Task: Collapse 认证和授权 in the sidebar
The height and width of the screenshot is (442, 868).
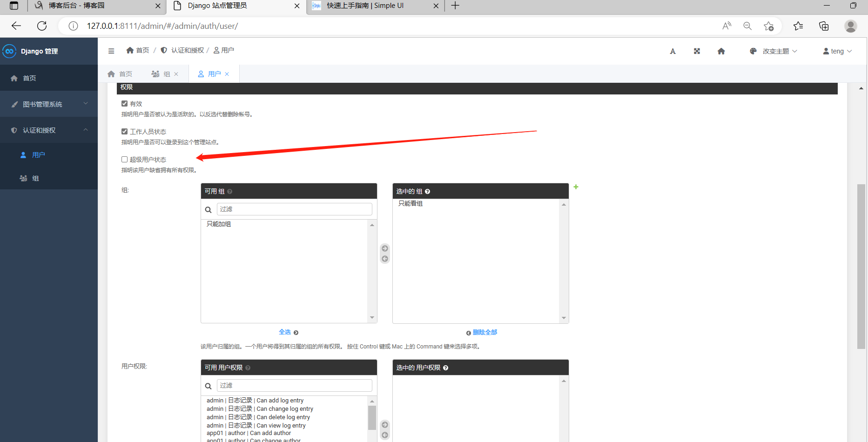Action: pos(49,130)
